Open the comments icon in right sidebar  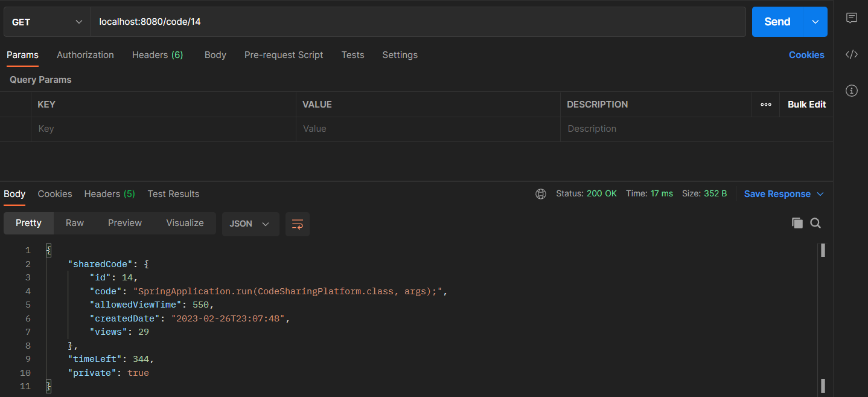tap(852, 18)
